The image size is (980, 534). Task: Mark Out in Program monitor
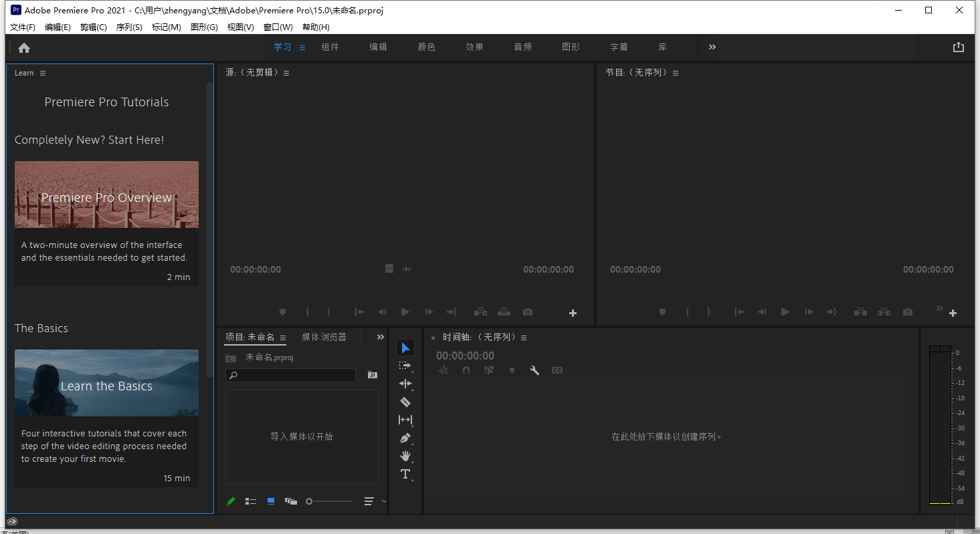pos(708,312)
